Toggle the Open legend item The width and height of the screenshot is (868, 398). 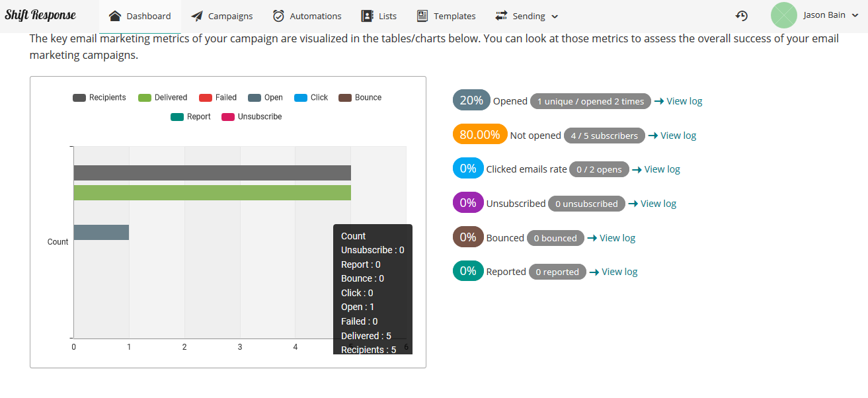pos(265,97)
